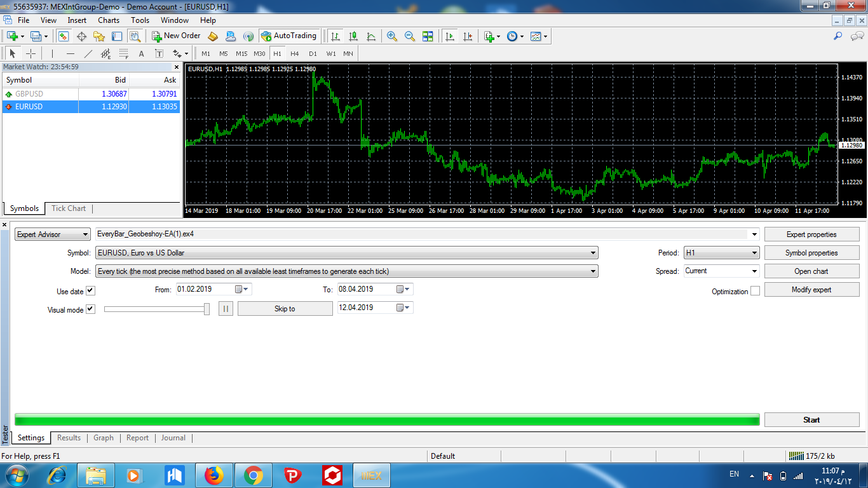Click the From date field 01.02.2019
This screenshot has height=488, width=868.
(x=214, y=289)
